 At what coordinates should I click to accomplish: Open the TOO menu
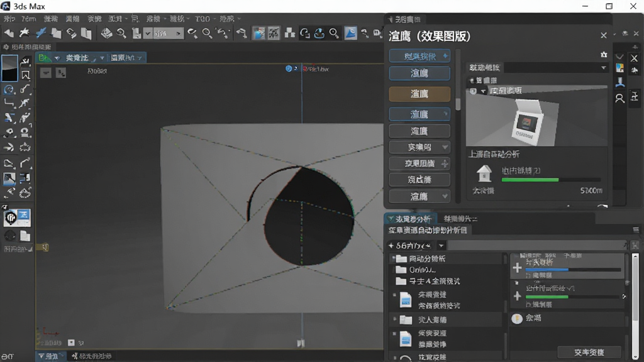tap(203, 19)
